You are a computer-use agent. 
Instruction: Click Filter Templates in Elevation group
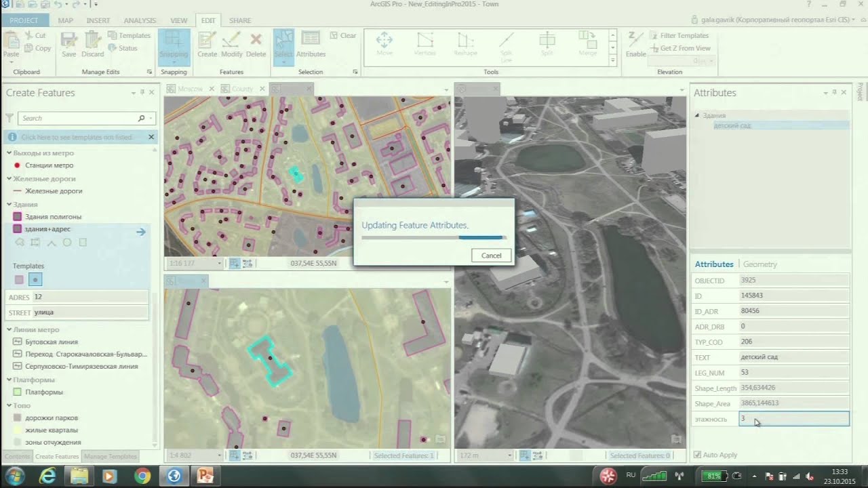click(x=679, y=35)
